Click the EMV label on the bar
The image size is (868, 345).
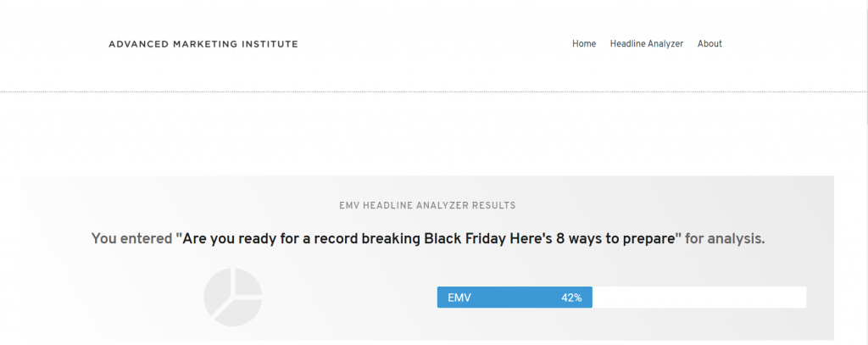[459, 298]
